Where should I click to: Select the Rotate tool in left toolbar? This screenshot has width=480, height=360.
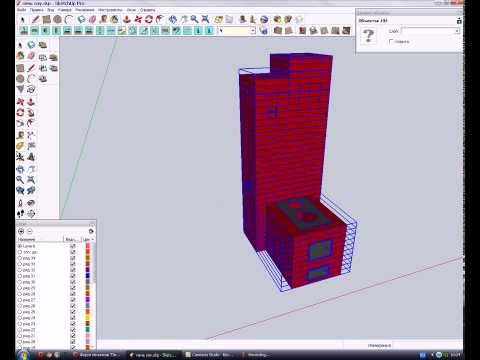pos(21,112)
